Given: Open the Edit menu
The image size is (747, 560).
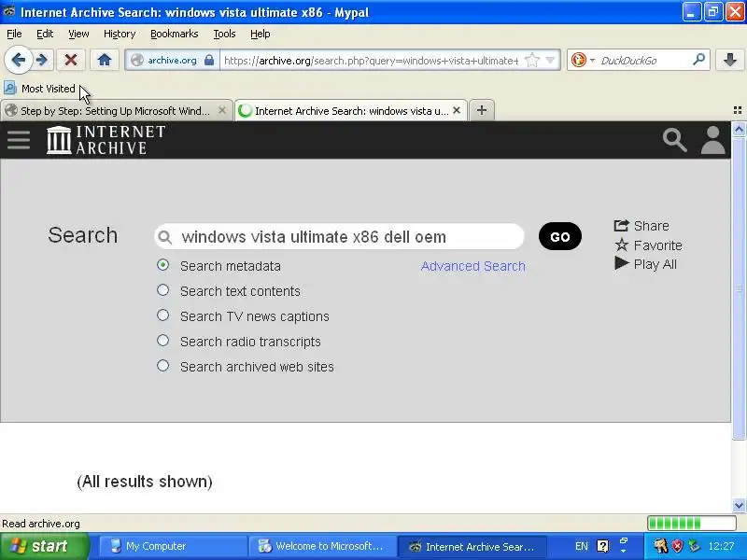Looking at the screenshot, I should [x=45, y=34].
